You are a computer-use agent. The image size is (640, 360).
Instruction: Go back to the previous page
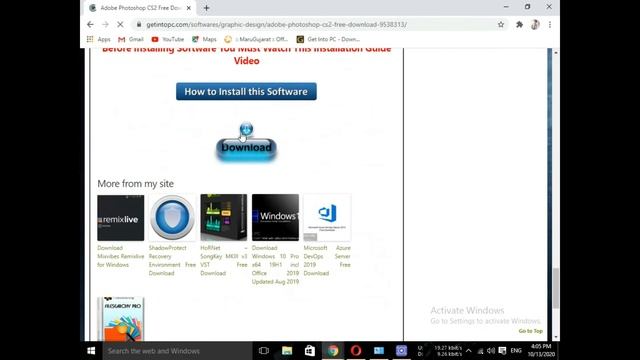point(90,24)
